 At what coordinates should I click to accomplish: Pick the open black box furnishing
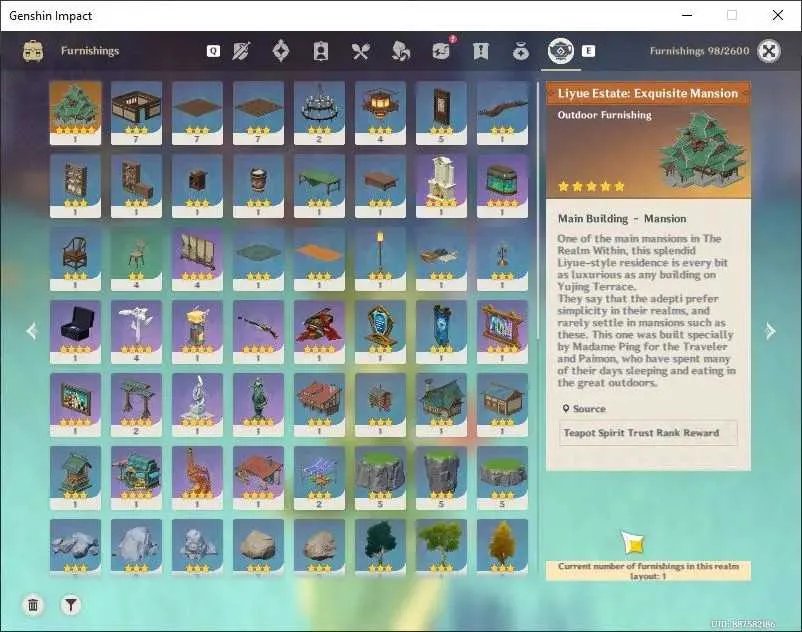pos(75,332)
